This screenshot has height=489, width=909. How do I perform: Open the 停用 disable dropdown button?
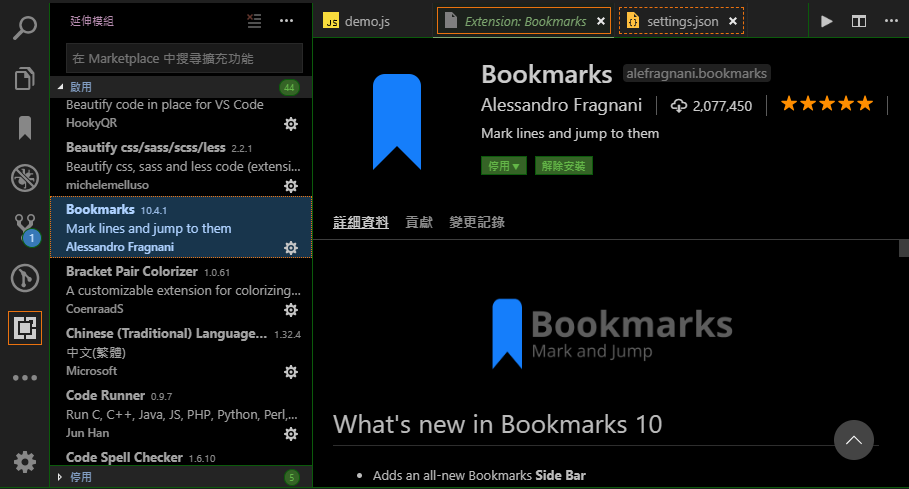(504, 166)
